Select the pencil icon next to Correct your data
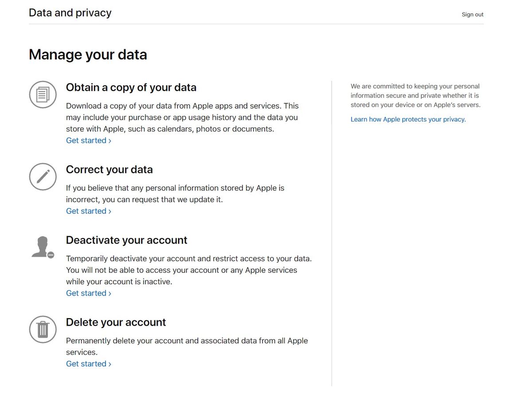 coord(43,176)
